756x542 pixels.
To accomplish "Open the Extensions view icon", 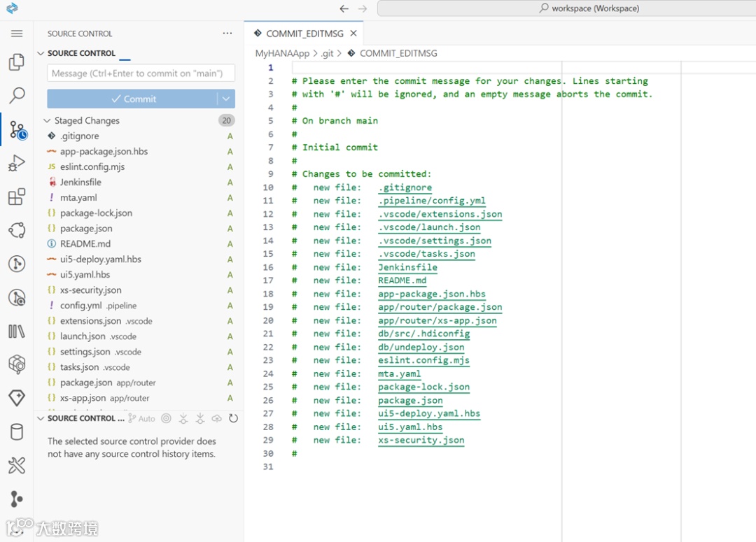I will [x=17, y=197].
